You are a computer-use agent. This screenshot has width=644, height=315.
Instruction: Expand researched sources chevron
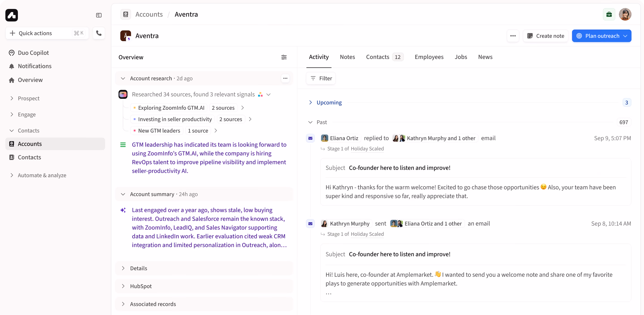269,95
